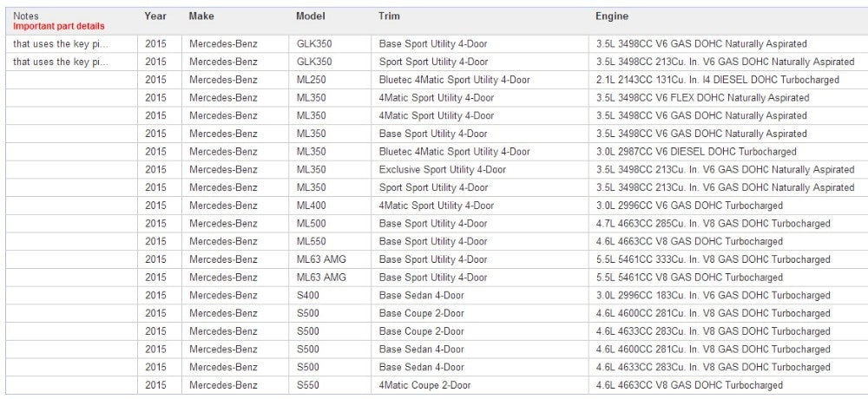Open the truncated note in GLK350 Base row
The image size is (868, 399).
click(61, 43)
